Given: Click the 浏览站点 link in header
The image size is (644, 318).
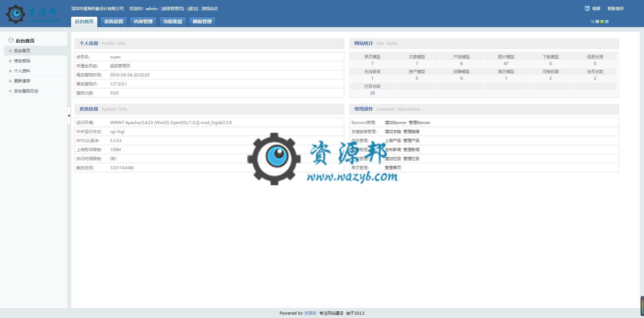Looking at the screenshot, I should pos(210,9).
